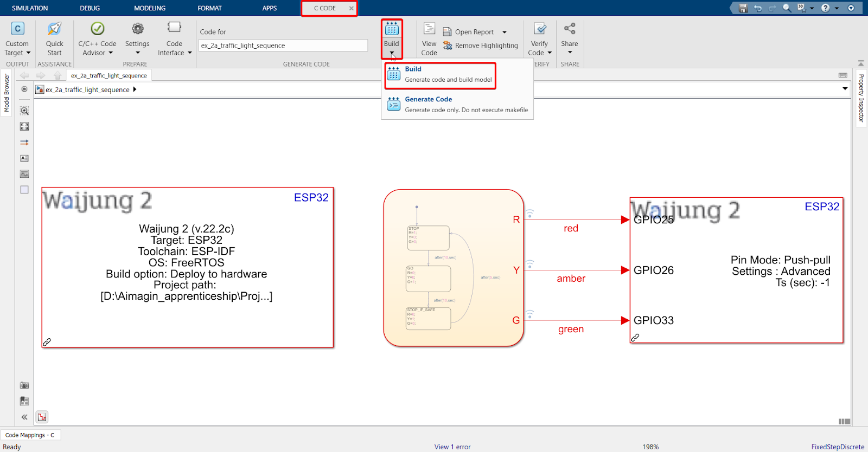Select the Area rectangle tool
This screenshot has height=452, width=868.
[x=24, y=190]
